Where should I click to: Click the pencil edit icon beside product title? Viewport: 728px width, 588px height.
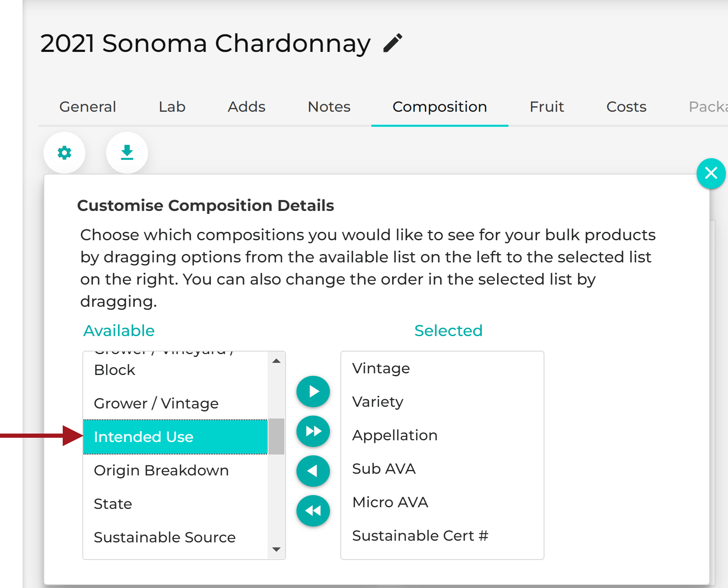pyautogui.click(x=393, y=43)
